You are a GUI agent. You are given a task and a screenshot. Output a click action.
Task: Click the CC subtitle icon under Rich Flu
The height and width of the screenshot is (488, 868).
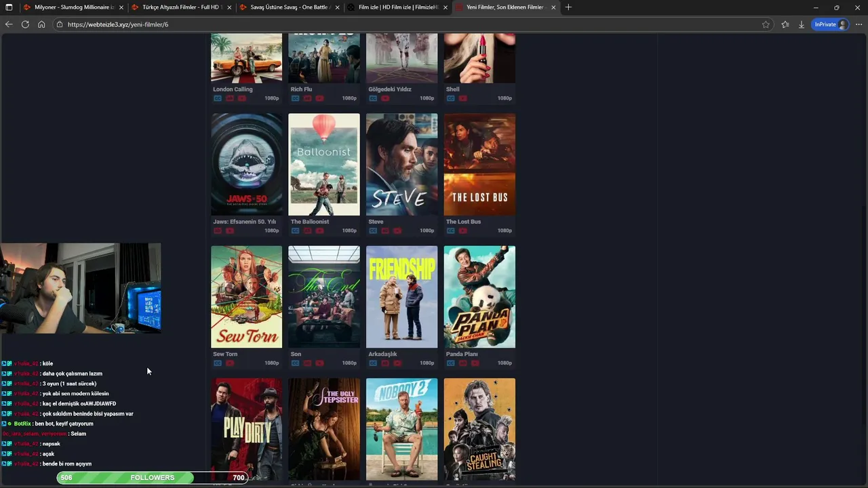point(295,98)
